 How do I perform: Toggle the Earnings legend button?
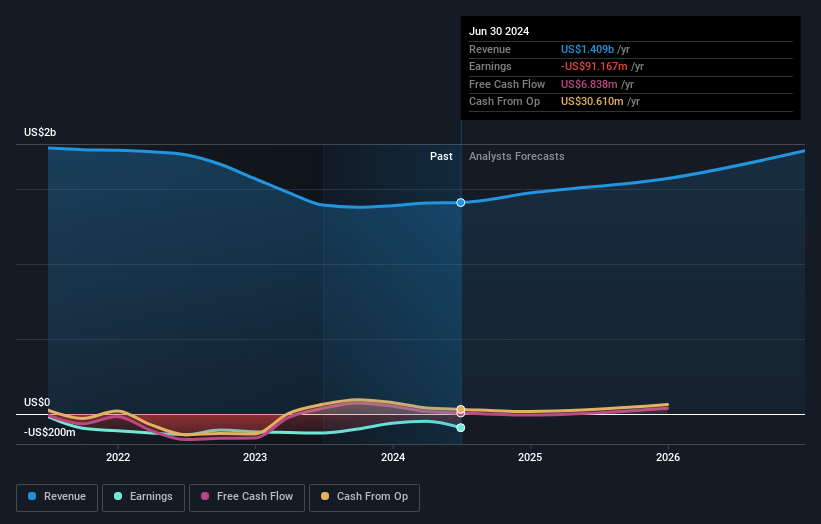tap(143, 497)
